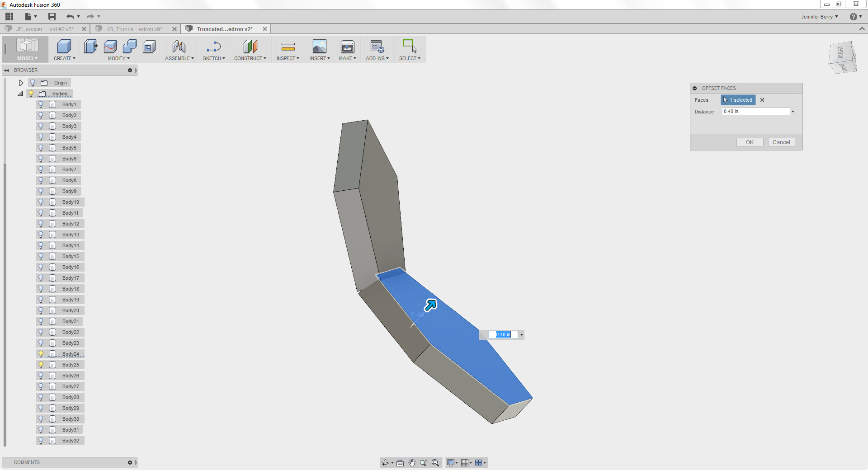Open the MODIFY menu
868x470 pixels.
(118, 58)
